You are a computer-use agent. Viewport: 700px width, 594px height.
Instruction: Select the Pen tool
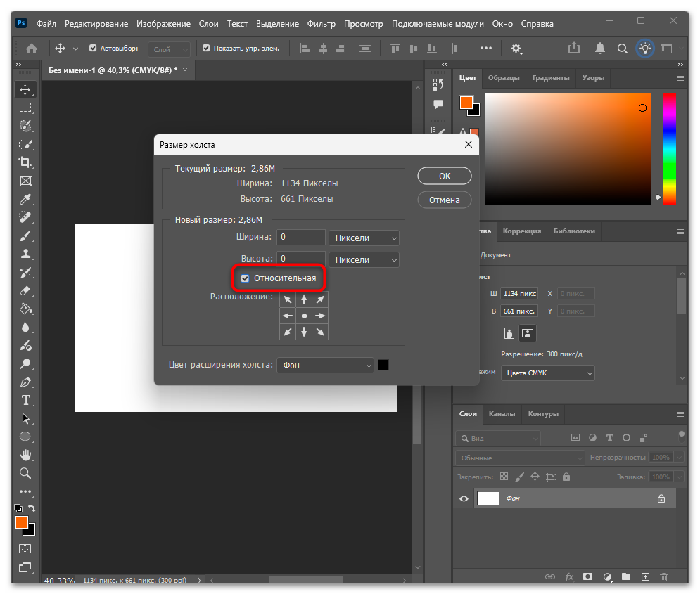(25, 382)
